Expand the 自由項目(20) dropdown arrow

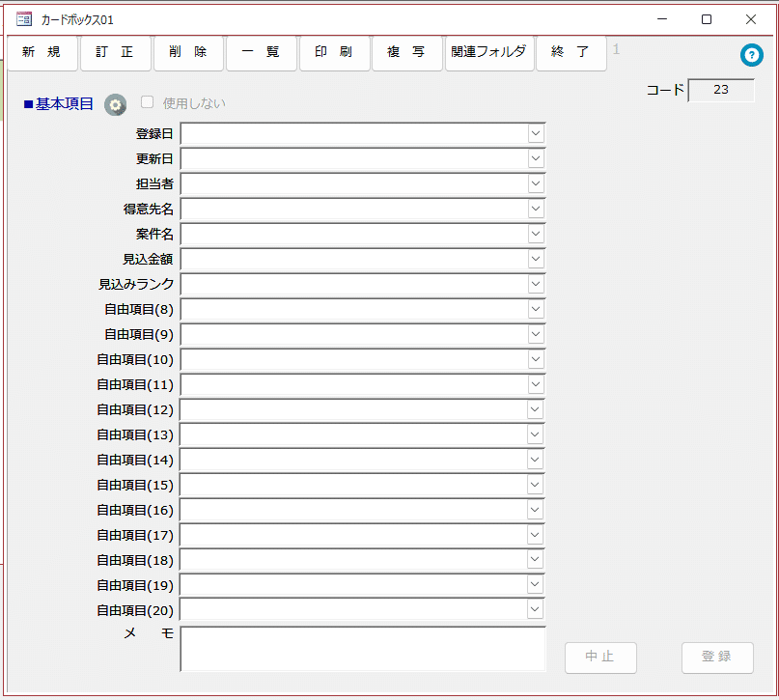535,609
